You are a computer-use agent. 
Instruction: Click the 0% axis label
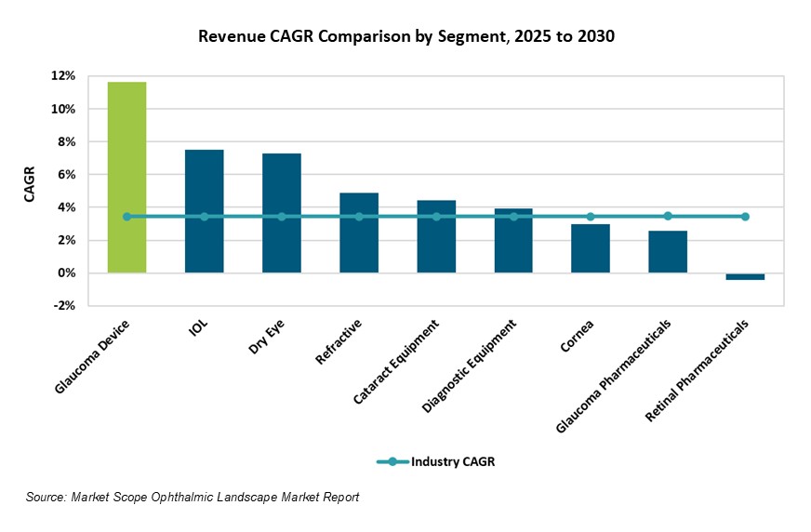tap(67, 273)
